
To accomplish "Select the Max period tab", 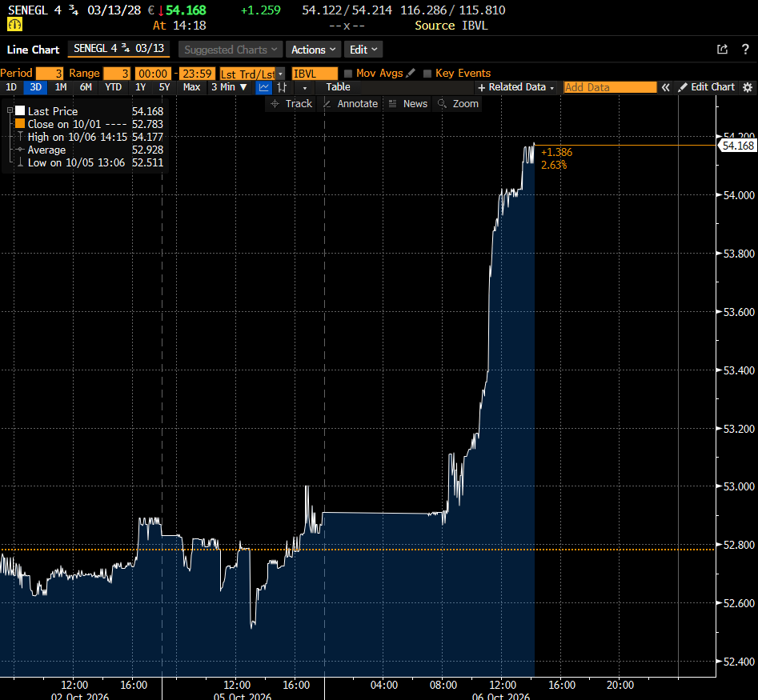I will coord(191,87).
